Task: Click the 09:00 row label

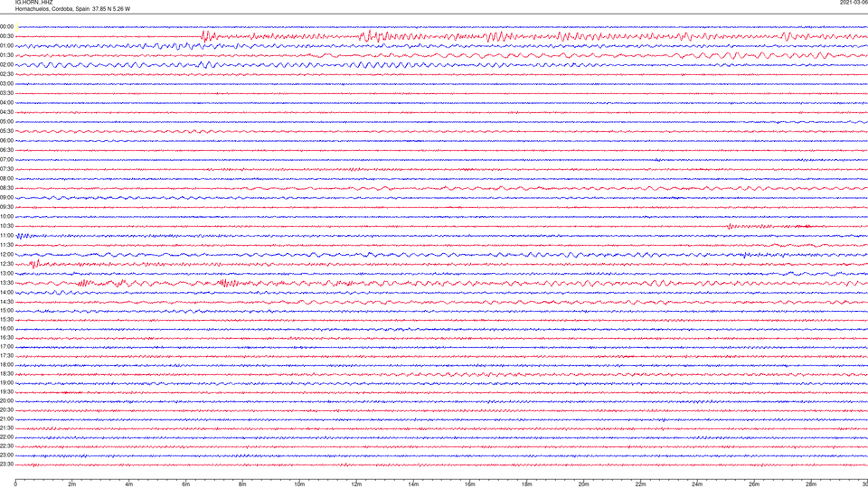Action: (x=6, y=197)
